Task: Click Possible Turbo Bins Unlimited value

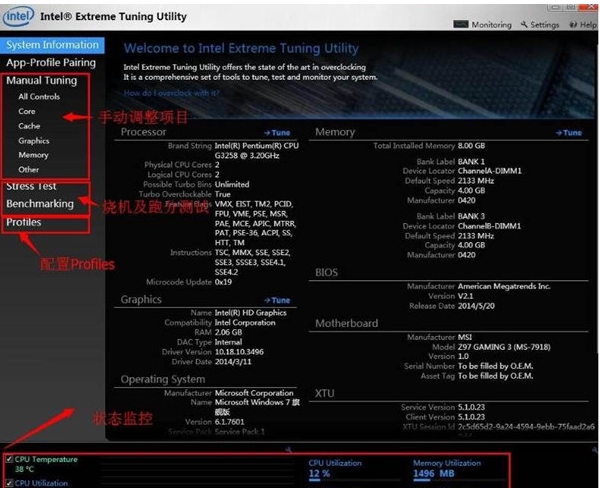Action: 232,184
